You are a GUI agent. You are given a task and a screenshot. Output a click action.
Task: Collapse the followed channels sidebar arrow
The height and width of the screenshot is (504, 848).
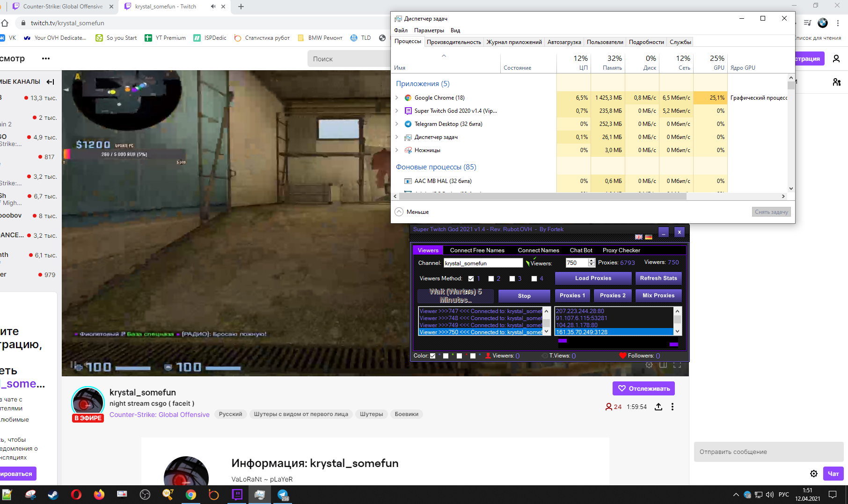click(51, 81)
